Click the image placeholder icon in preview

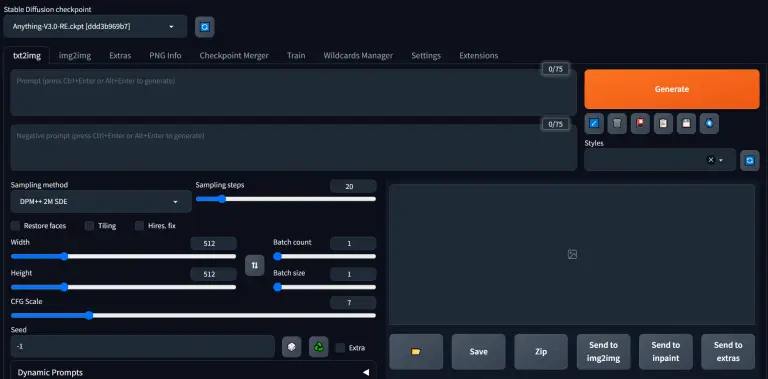tap(572, 254)
